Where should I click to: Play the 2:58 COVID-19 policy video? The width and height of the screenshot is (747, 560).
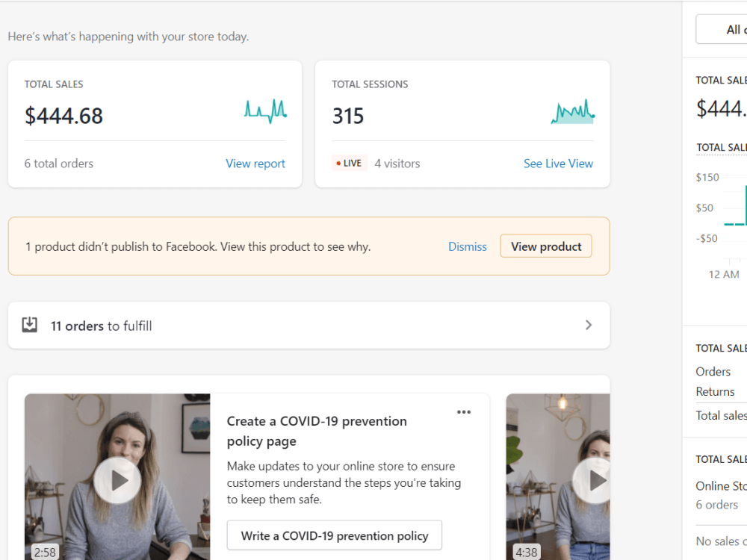coord(117,480)
